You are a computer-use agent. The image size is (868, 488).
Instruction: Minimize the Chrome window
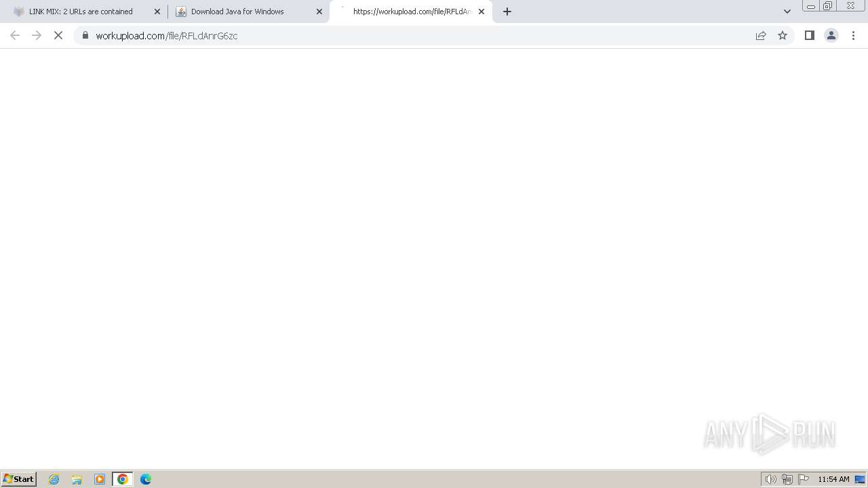coord(811,6)
